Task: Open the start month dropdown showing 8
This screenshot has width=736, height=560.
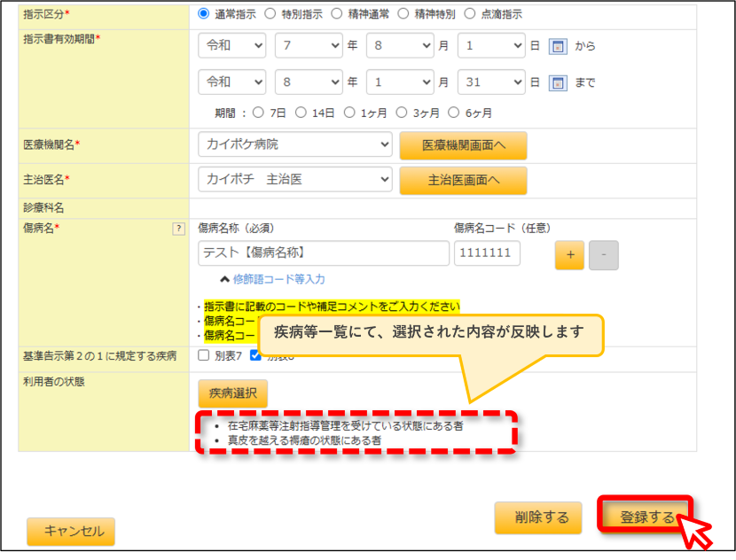Action: (400, 45)
